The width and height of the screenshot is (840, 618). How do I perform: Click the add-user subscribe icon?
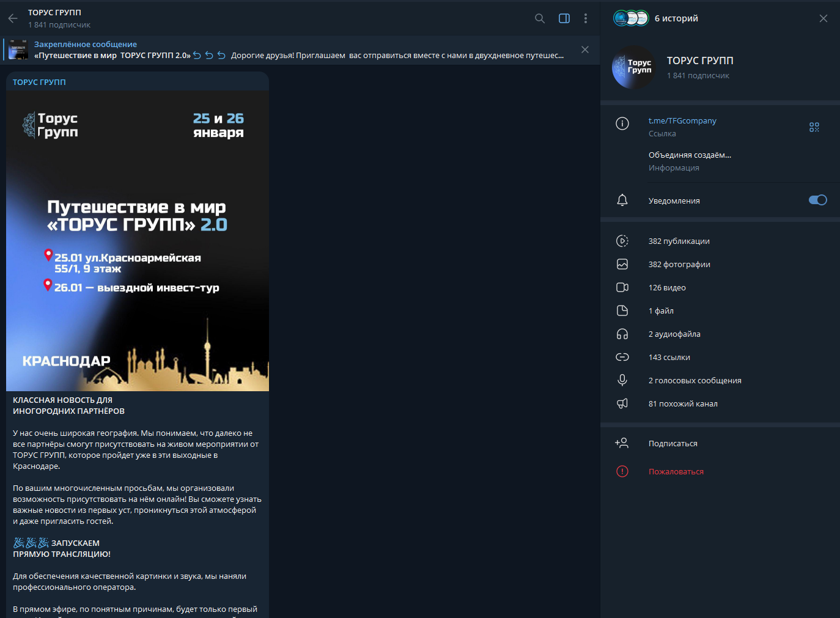[622, 443]
